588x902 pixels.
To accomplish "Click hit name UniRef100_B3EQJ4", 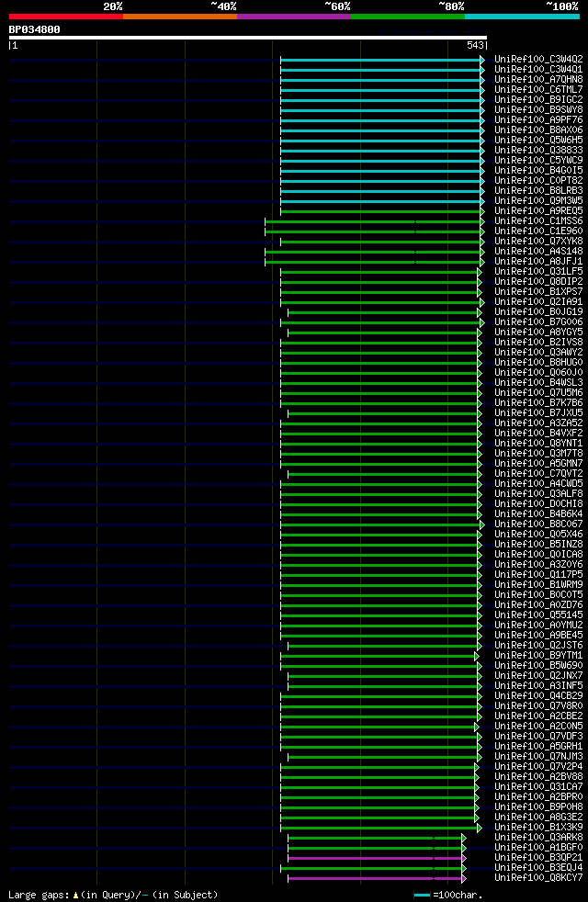I will (x=538, y=869).
